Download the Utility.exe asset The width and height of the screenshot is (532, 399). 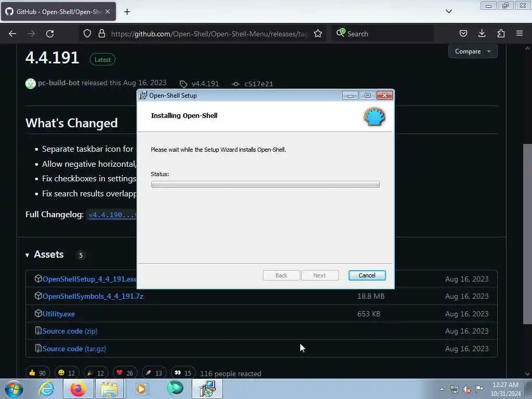58,314
